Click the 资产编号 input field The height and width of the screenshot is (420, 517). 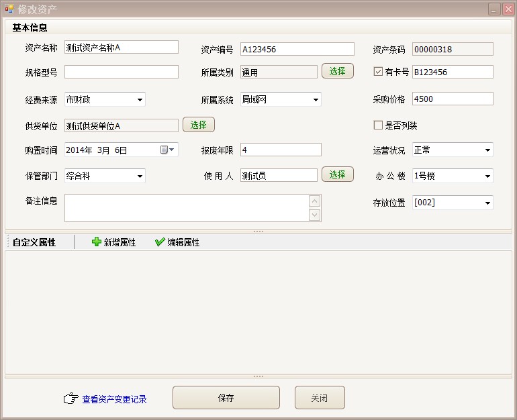coord(297,49)
